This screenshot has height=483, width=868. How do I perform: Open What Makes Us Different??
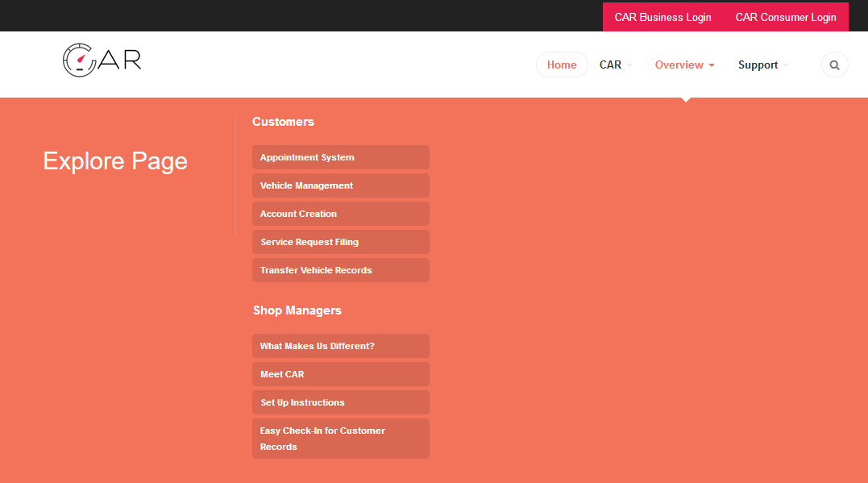click(340, 346)
